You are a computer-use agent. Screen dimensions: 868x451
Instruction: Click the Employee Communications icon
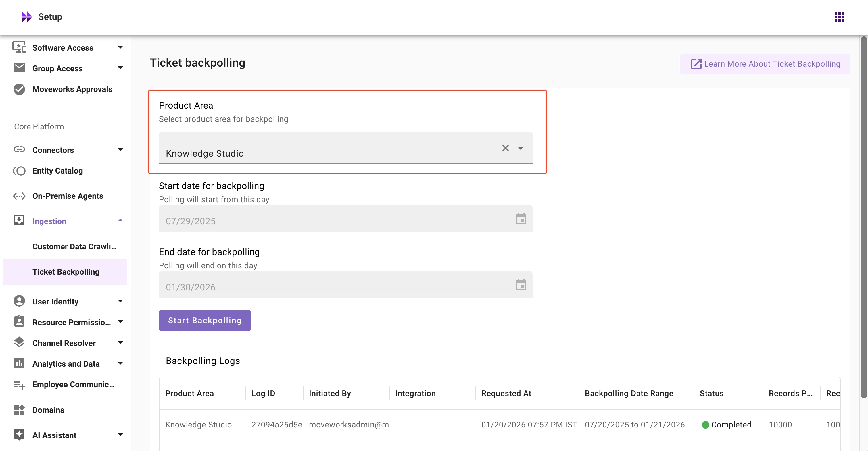[x=19, y=385]
